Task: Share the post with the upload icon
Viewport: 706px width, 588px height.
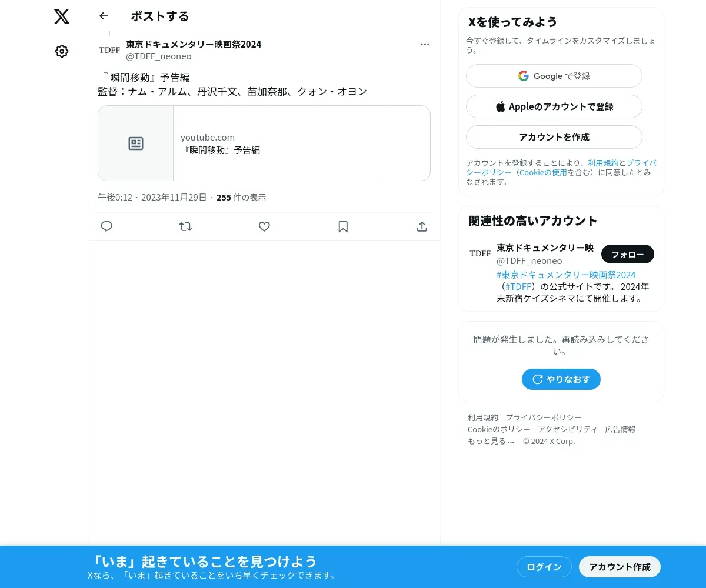Action: coord(422,226)
